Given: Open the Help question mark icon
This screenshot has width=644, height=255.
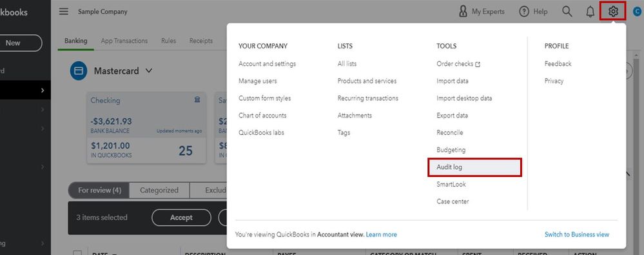Looking at the screenshot, I should (523, 12).
